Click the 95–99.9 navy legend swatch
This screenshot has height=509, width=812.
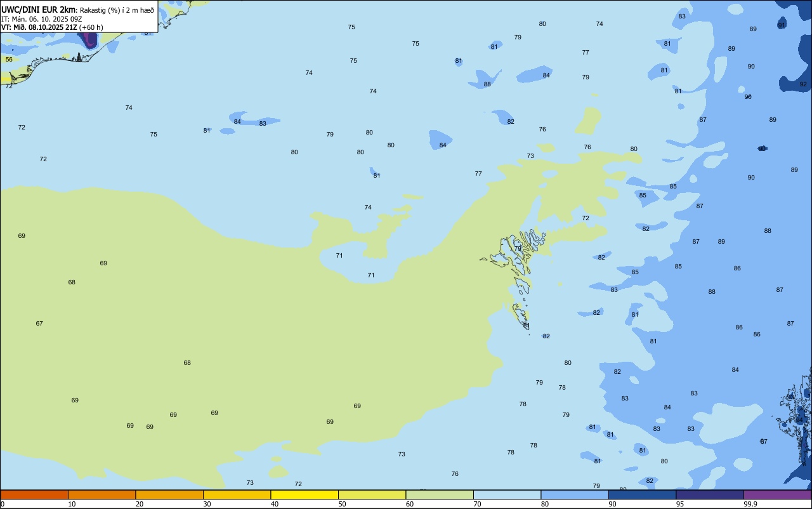click(x=710, y=494)
